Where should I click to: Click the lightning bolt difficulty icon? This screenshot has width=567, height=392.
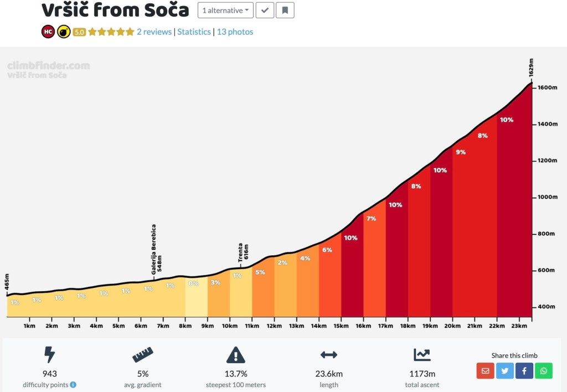pos(50,354)
